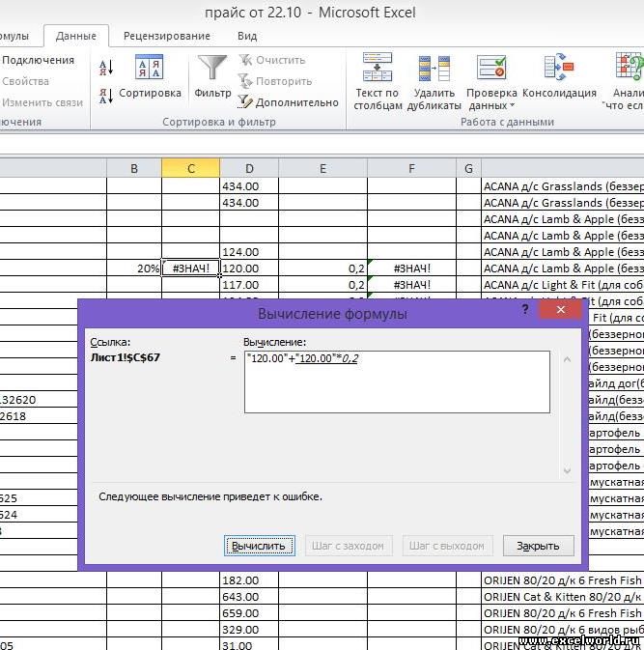Select cell C with #ЗНАЧ! error
Screen dimensions: 644x650
(x=190, y=268)
